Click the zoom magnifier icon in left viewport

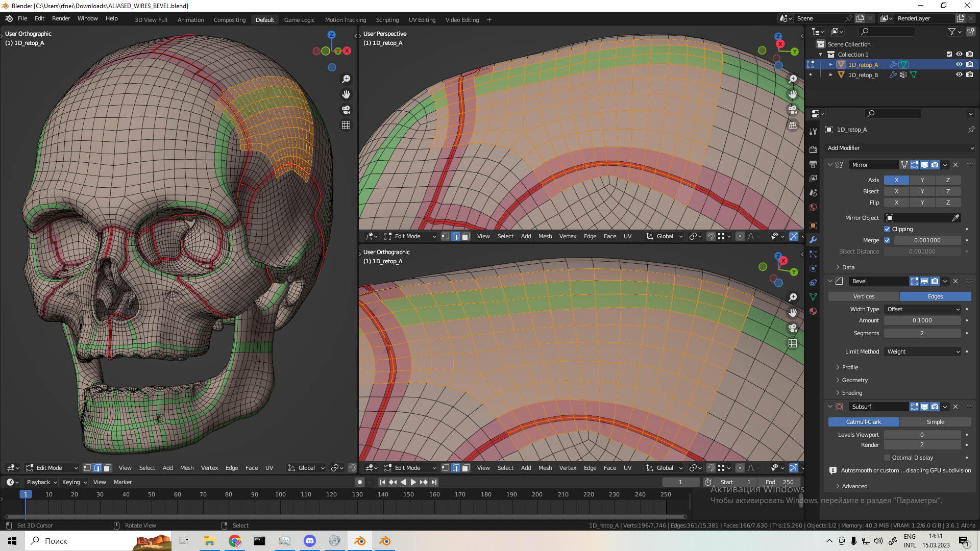click(346, 79)
